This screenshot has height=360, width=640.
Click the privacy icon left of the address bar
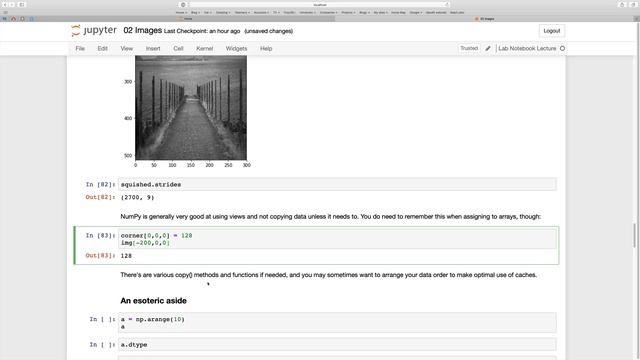pyautogui.click(x=183, y=4)
